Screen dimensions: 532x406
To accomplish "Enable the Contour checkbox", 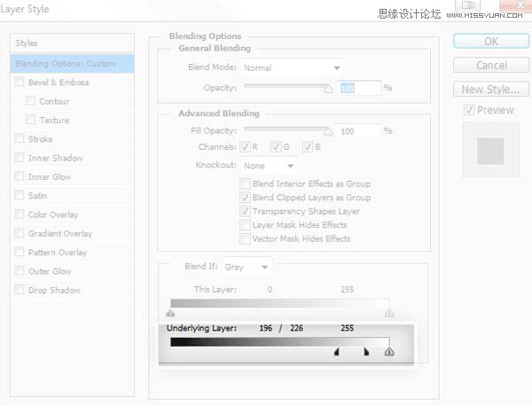I will [30, 101].
